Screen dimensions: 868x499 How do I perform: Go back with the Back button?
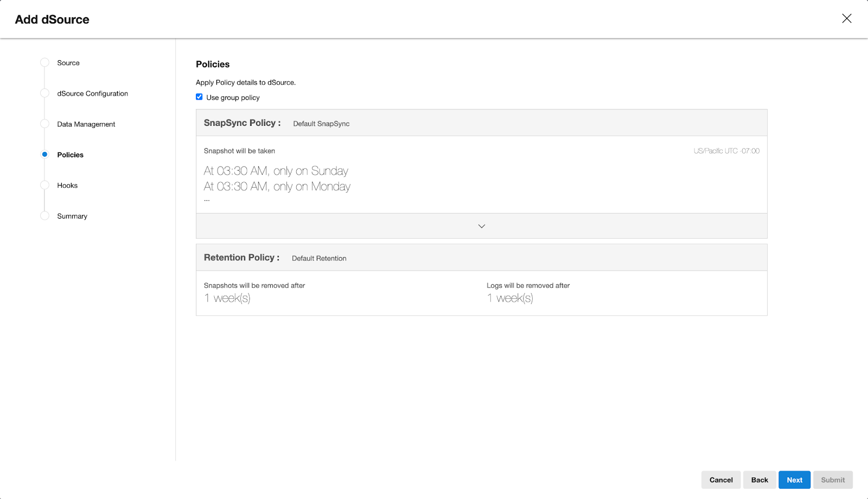[759, 480]
